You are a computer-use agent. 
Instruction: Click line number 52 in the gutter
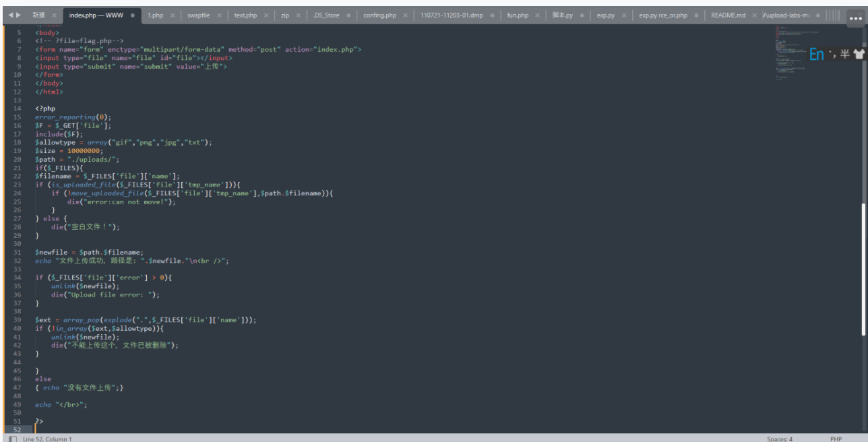coord(18,430)
